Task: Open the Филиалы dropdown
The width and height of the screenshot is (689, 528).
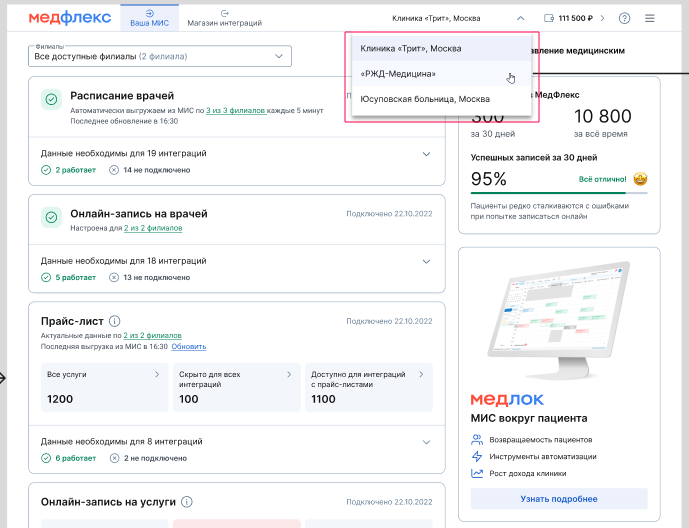Action: click(160, 56)
